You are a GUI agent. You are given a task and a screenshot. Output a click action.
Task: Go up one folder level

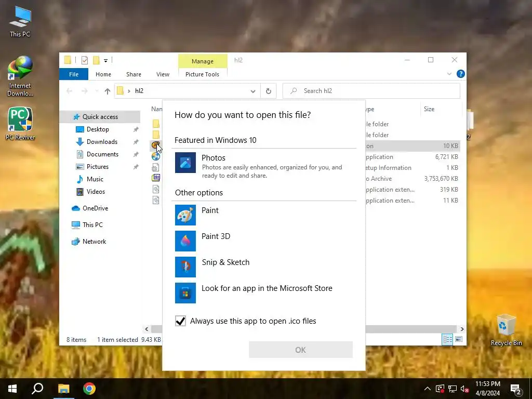pos(107,91)
